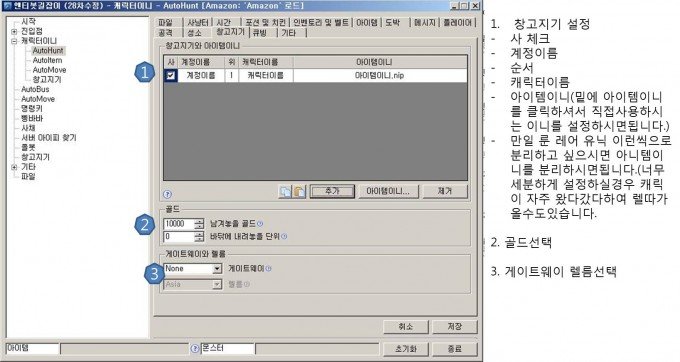
Task: Click help icon beside 게이트웨이 label
Action: [268, 269]
